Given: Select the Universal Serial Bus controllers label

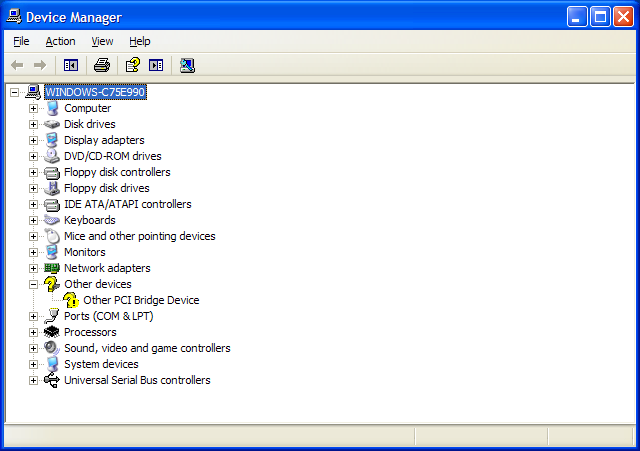Looking at the screenshot, I should point(137,380).
